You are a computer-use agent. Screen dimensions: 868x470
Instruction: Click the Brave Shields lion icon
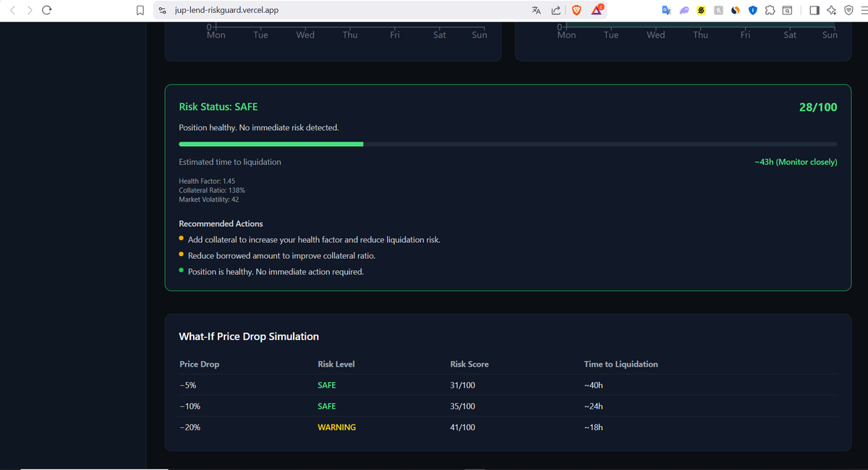(x=576, y=10)
